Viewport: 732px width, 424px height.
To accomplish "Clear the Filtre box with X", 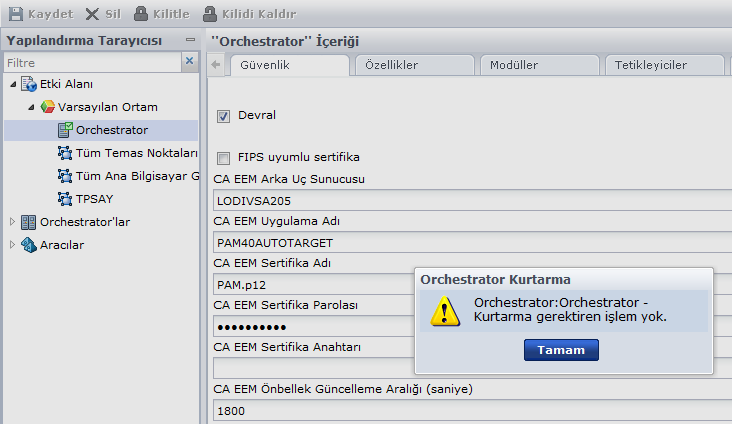I will [x=190, y=61].
